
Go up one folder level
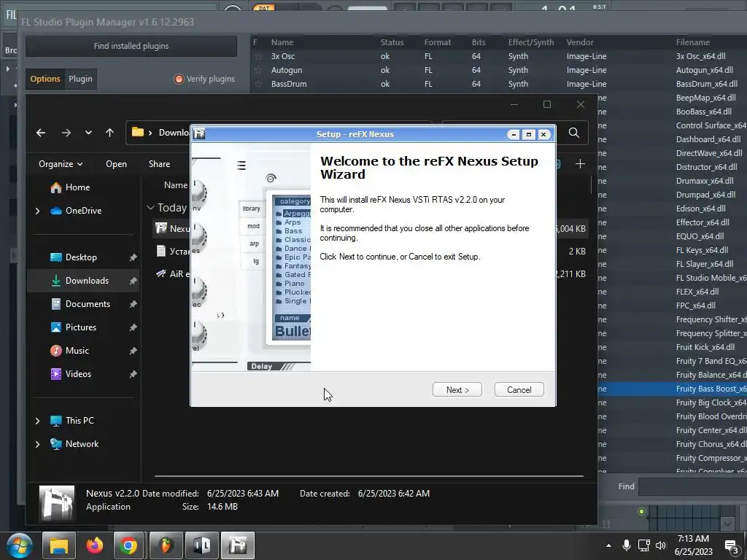pos(110,133)
